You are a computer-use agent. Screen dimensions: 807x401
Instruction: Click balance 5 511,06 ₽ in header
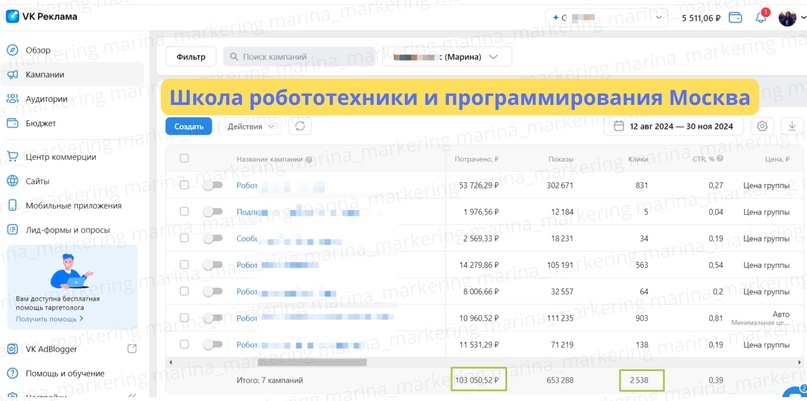point(701,18)
